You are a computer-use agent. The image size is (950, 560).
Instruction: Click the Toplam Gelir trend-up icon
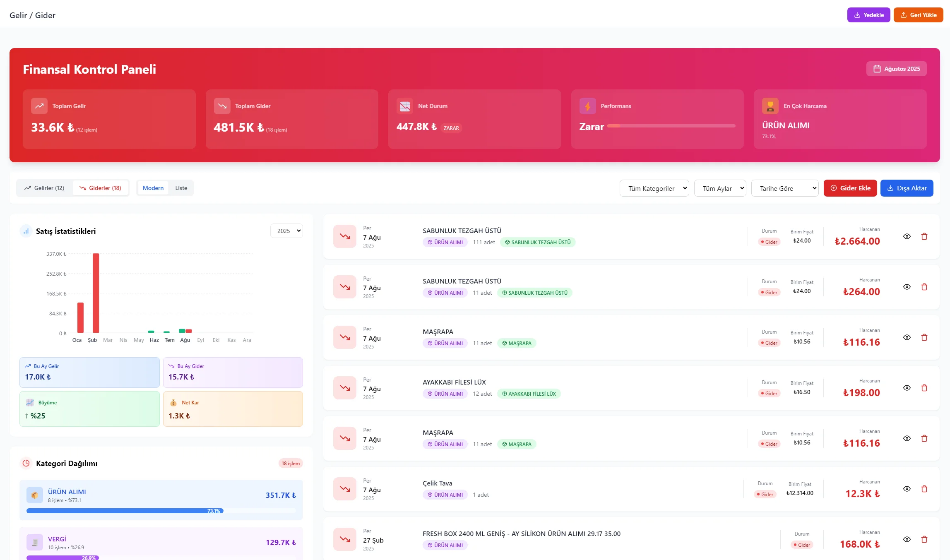click(x=39, y=106)
